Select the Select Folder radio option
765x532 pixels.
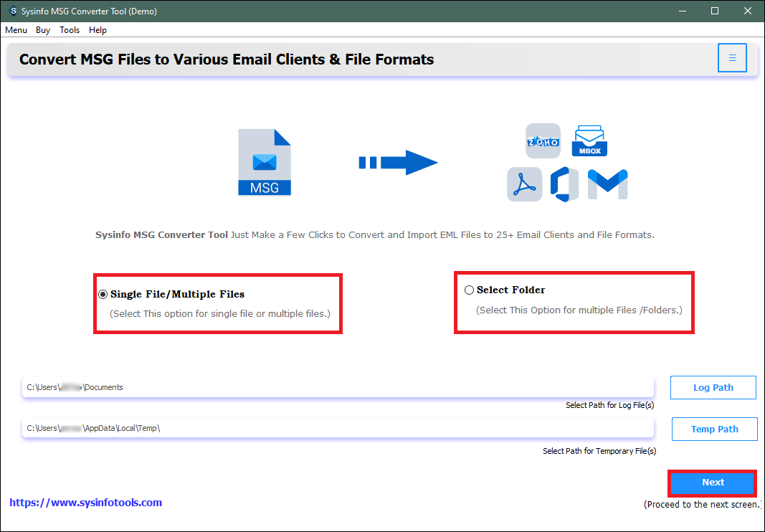coord(469,290)
